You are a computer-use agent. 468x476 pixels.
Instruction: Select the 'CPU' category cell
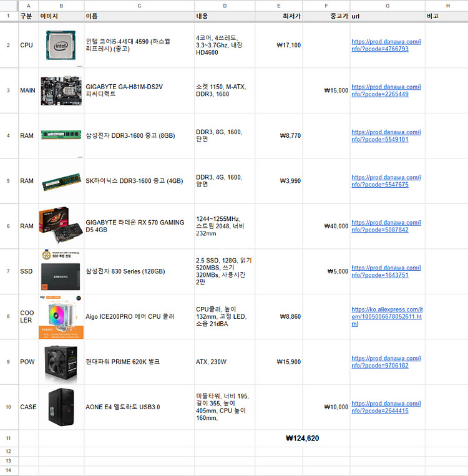click(x=28, y=46)
